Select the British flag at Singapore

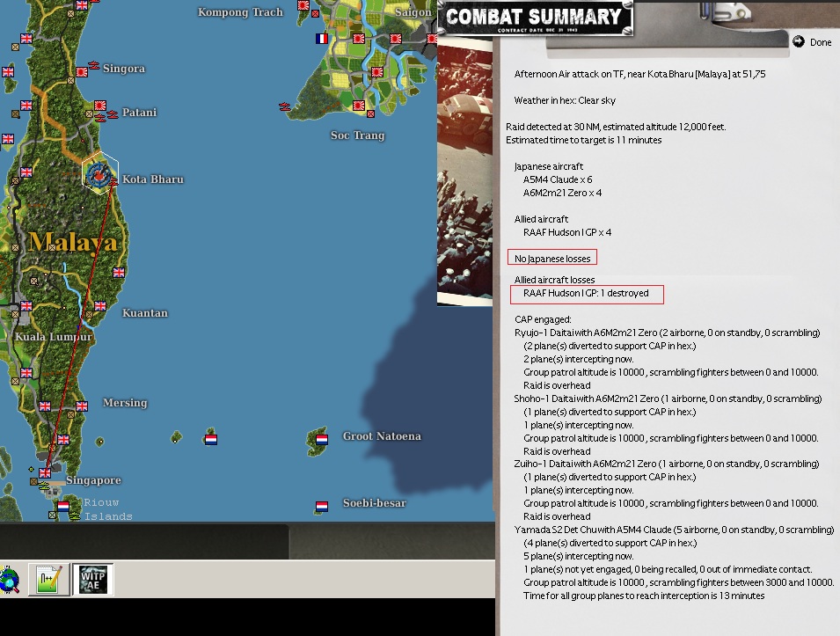pyautogui.click(x=45, y=473)
